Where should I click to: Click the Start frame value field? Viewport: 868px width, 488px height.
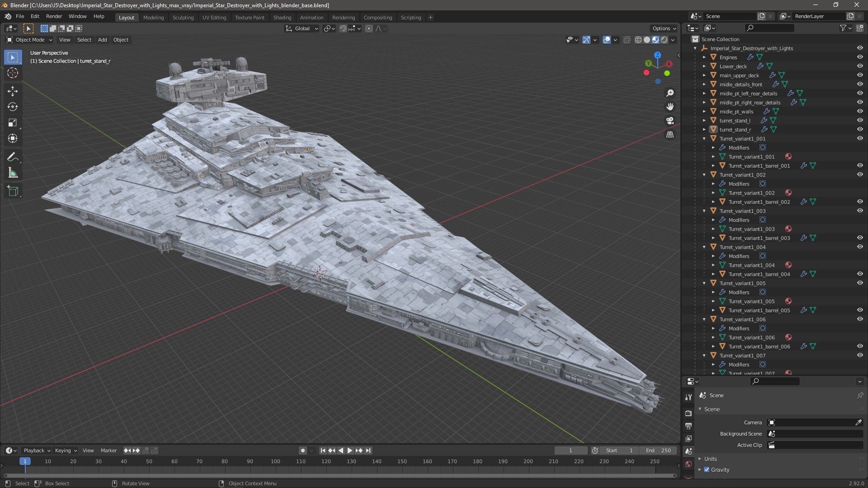619,450
